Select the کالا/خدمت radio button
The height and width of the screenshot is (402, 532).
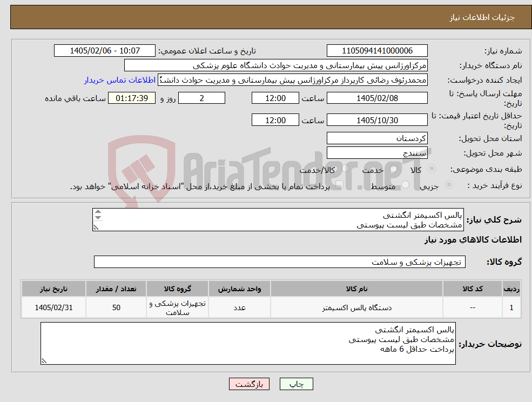[345, 169]
